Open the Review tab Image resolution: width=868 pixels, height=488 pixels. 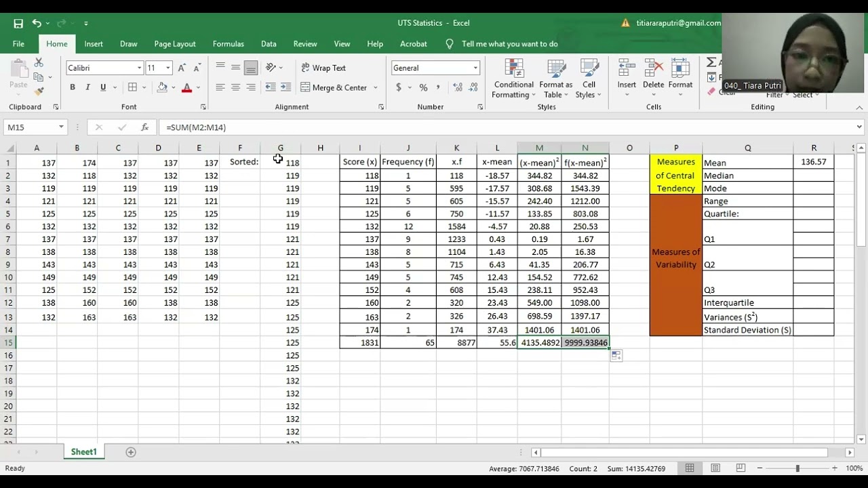click(305, 44)
